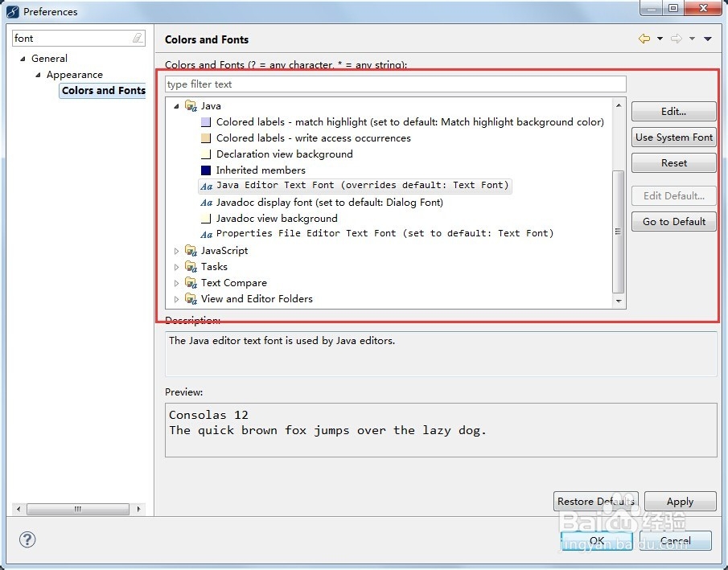The height and width of the screenshot is (570, 728).
Task: Expand the JavaScript category
Action: point(176,251)
